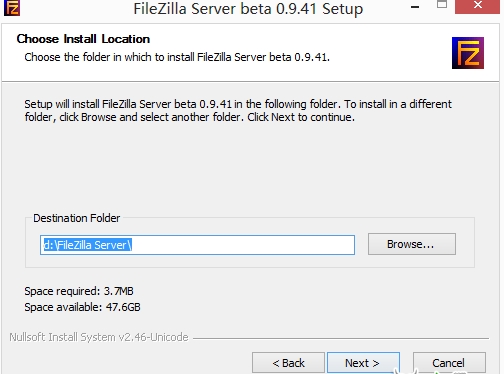Click the window title 'FileZilla Server beta 0.9.41 Setup'

248,9
